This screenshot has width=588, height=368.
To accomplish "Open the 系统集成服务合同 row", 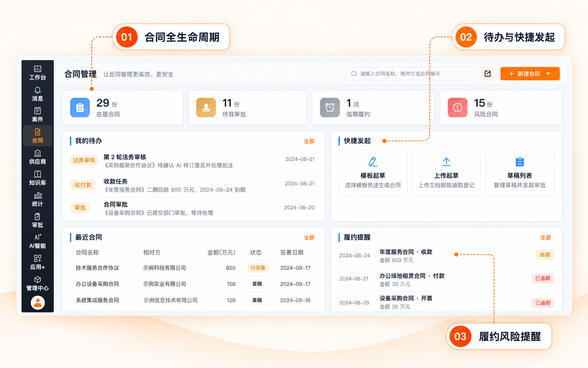I will (193, 300).
